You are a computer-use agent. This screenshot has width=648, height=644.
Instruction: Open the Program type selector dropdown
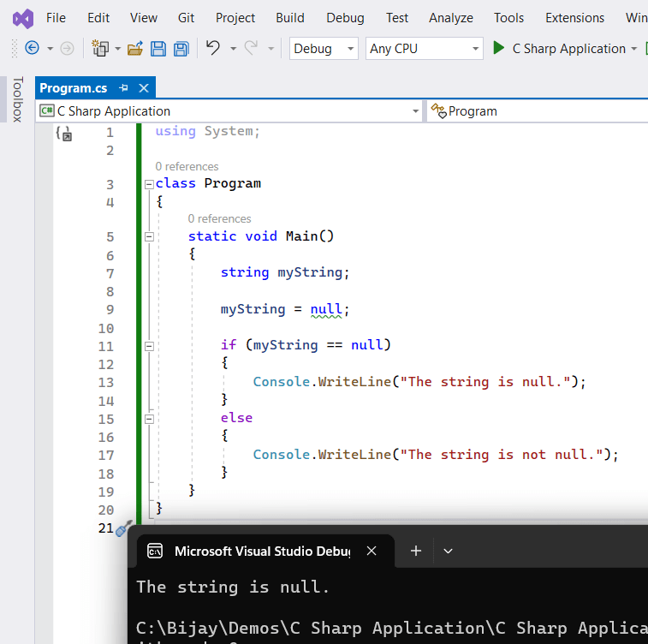(x=537, y=111)
